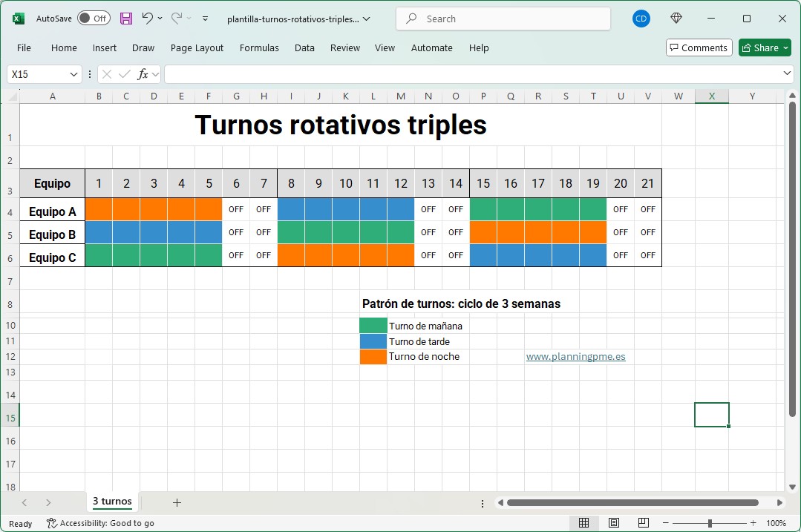Click the Save icon in title bar
The width and height of the screenshot is (801, 532).
[x=126, y=19]
